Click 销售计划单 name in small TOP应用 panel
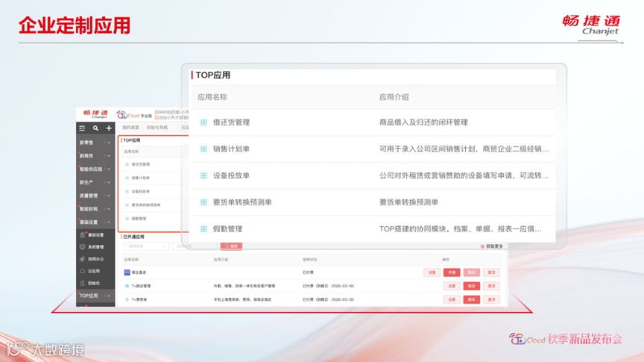Viewport: 644px width, 362px height. point(141,178)
